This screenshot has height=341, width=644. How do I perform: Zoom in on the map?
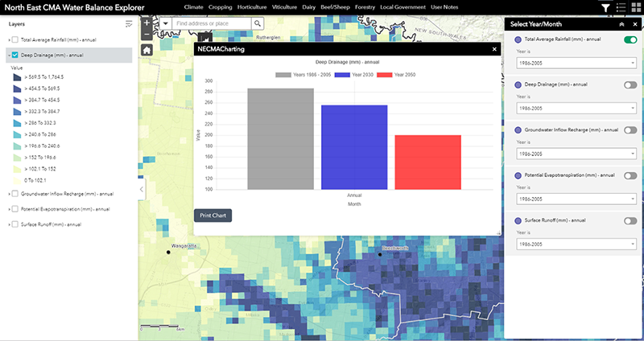point(147,23)
